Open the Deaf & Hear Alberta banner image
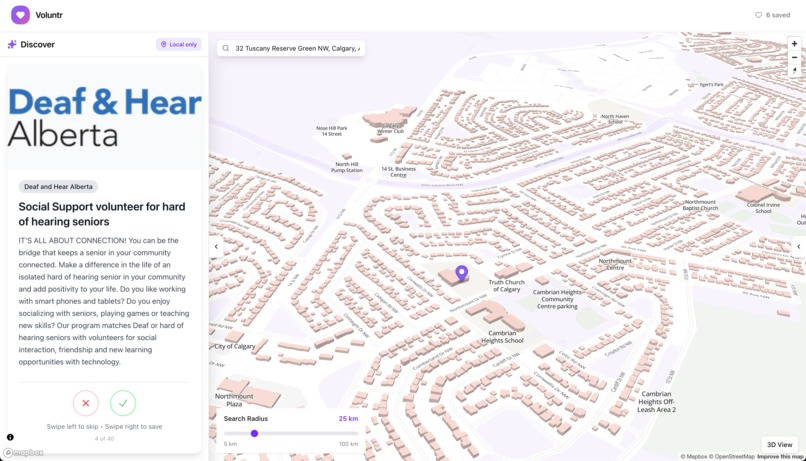 click(104, 117)
